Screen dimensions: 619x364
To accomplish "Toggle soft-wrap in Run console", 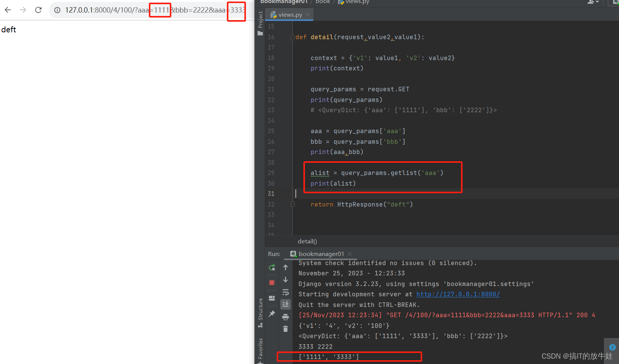I will pyautogui.click(x=286, y=292).
